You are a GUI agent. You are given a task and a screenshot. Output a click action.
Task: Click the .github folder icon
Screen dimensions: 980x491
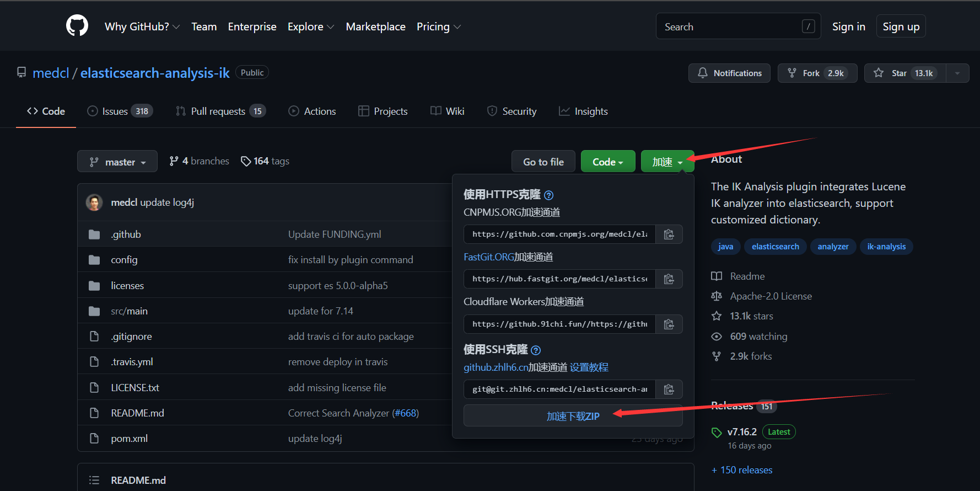[94, 234]
